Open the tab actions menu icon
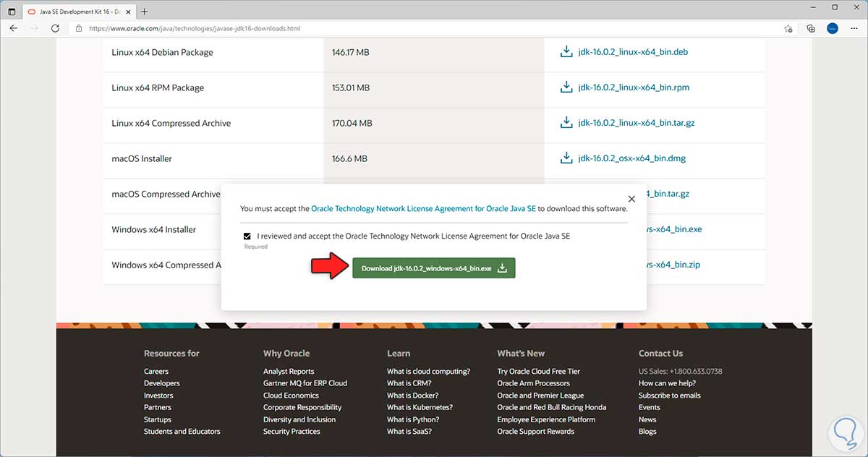 (x=11, y=12)
